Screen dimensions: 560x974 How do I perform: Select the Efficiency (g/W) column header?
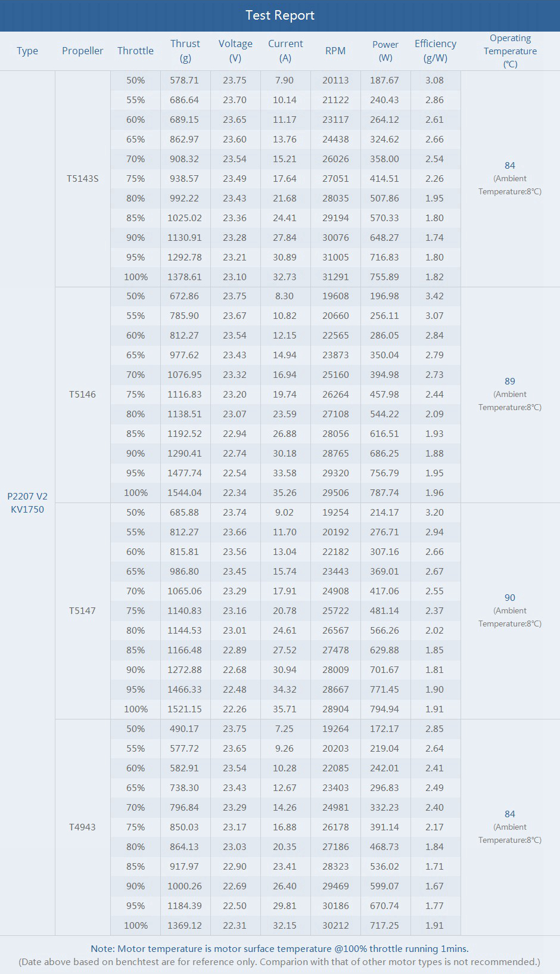click(435, 51)
